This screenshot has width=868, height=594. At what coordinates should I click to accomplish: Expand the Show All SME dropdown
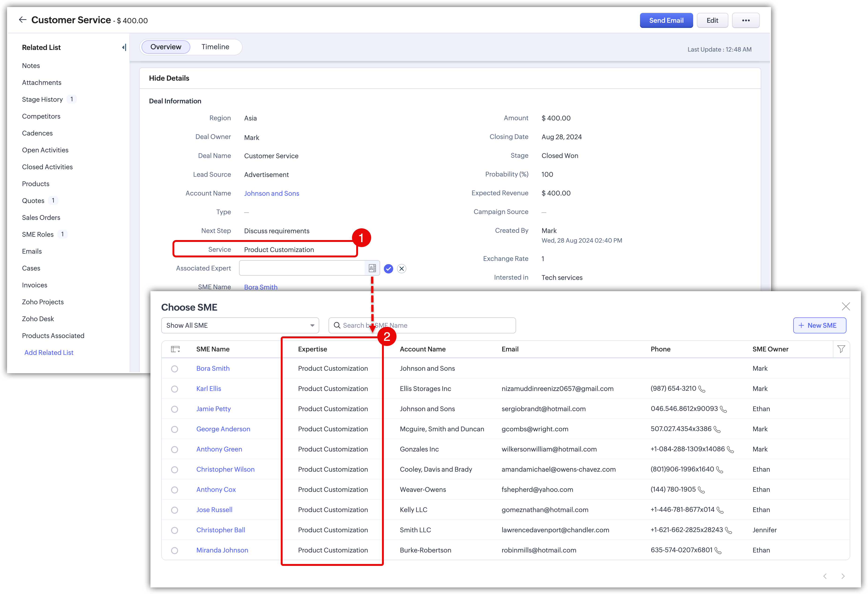pyautogui.click(x=240, y=325)
